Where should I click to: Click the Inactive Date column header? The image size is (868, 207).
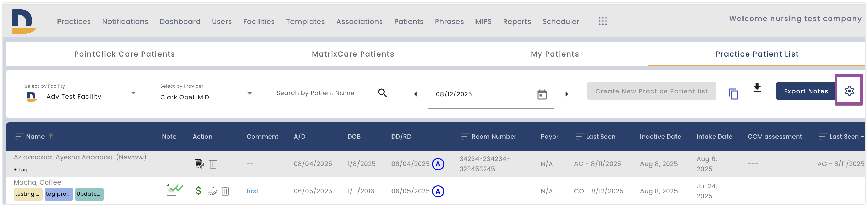[x=660, y=137]
